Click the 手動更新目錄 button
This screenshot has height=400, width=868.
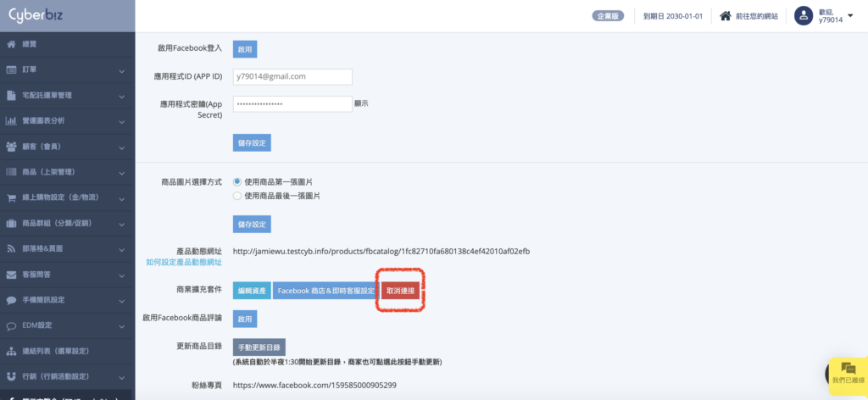pyautogui.click(x=259, y=347)
